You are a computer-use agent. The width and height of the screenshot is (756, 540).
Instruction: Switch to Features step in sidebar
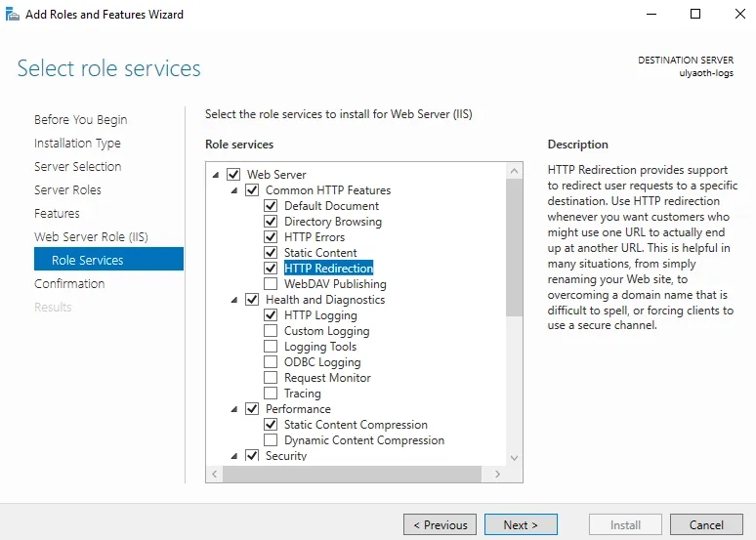(57, 214)
